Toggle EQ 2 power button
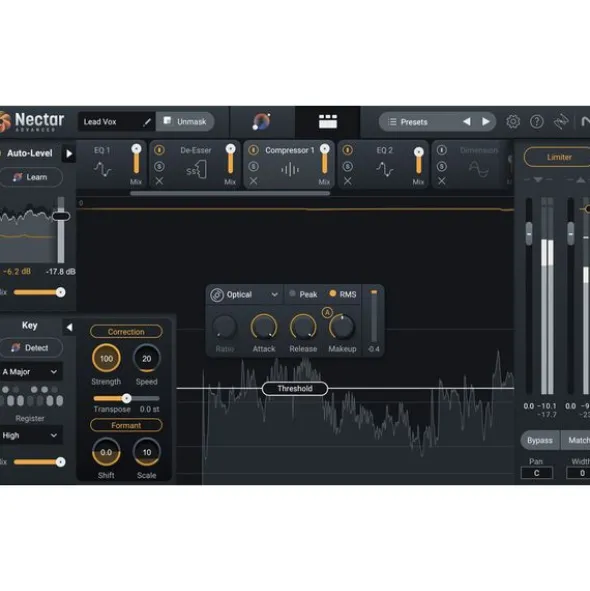The height and width of the screenshot is (591, 590). pyautogui.click(x=348, y=150)
